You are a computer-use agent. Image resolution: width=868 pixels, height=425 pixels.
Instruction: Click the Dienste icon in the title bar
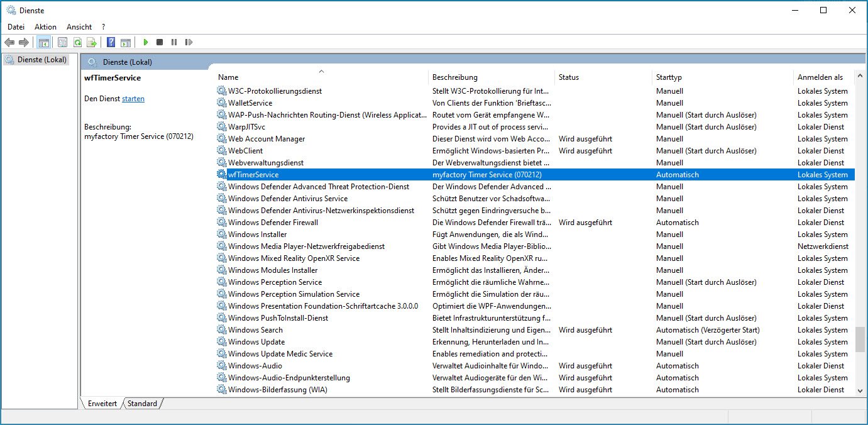click(11, 10)
